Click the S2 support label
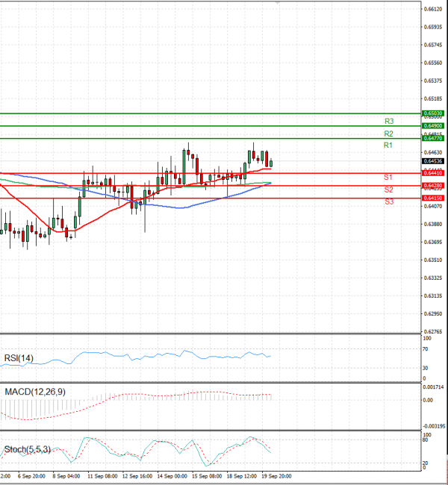The image size is (448, 485). (389, 190)
